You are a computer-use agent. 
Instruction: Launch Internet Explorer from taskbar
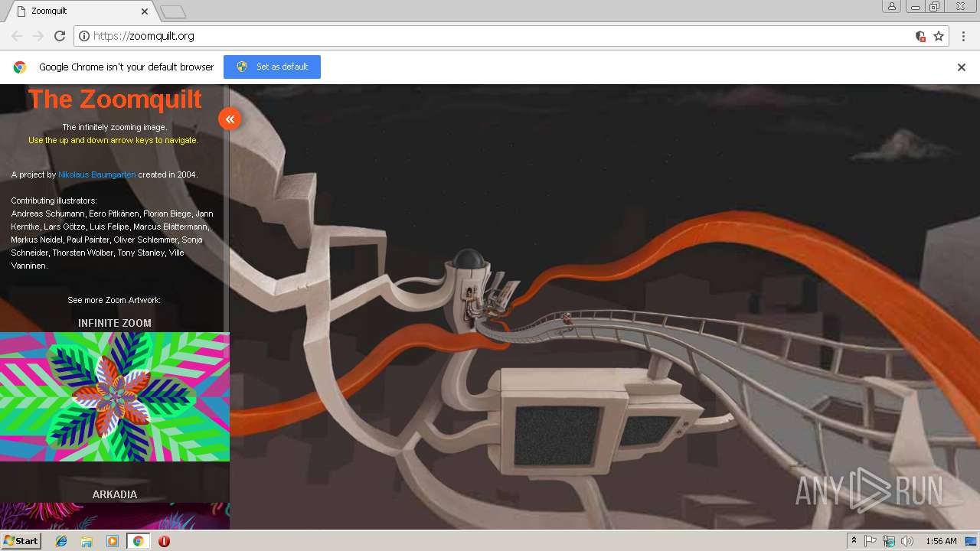point(61,541)
